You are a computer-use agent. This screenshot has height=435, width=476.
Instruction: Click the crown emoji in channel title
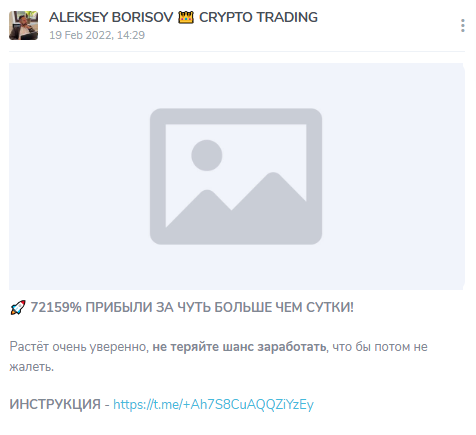(186, 17)
